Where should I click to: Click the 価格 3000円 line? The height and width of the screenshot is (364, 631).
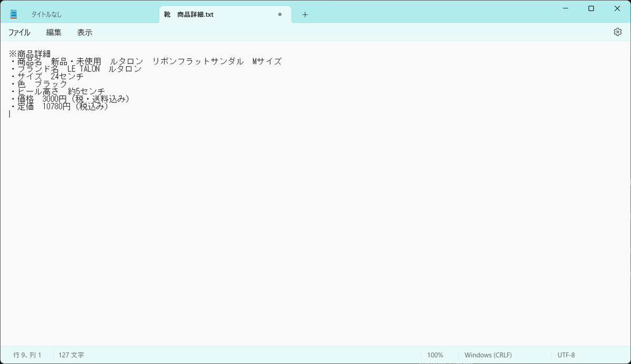(69, 99)
